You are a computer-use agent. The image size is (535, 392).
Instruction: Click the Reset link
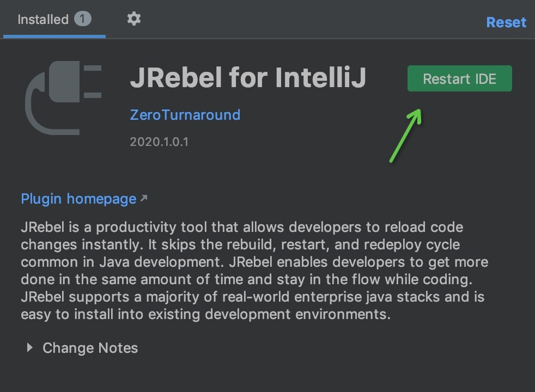tap(506, 22)
